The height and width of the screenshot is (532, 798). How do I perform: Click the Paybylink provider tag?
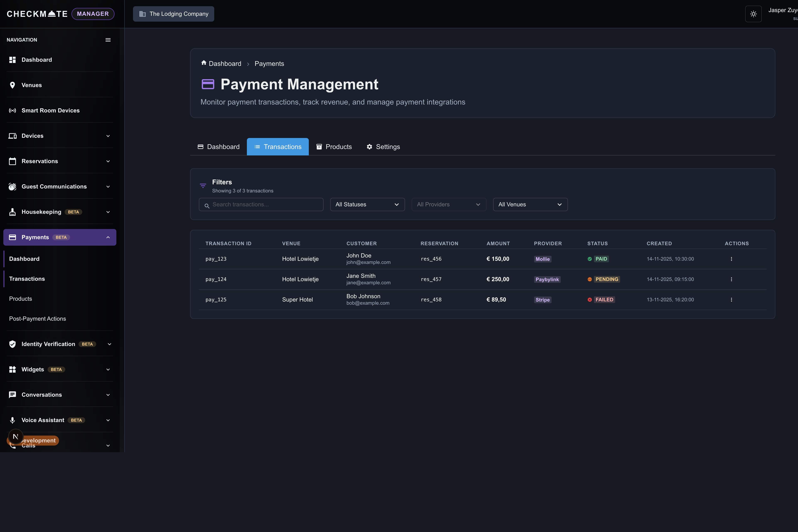point(547,280)
